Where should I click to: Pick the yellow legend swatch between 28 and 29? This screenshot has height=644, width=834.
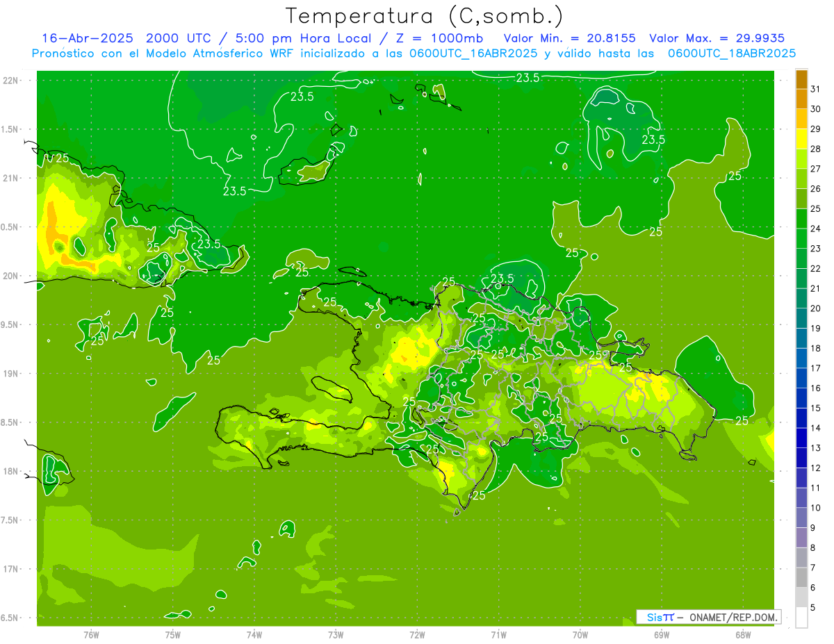(x=801, y=139)
